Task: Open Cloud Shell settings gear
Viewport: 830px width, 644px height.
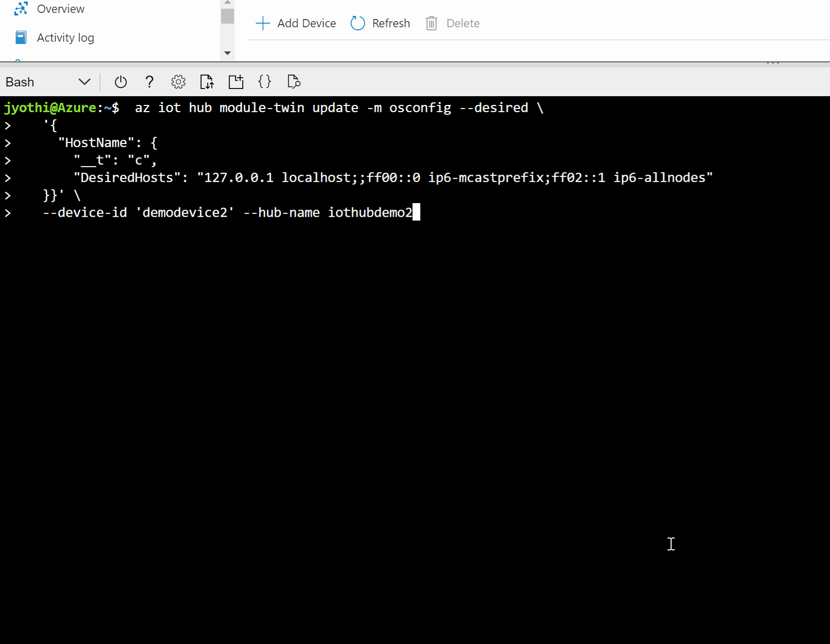Action: click(x=178, y=82)
